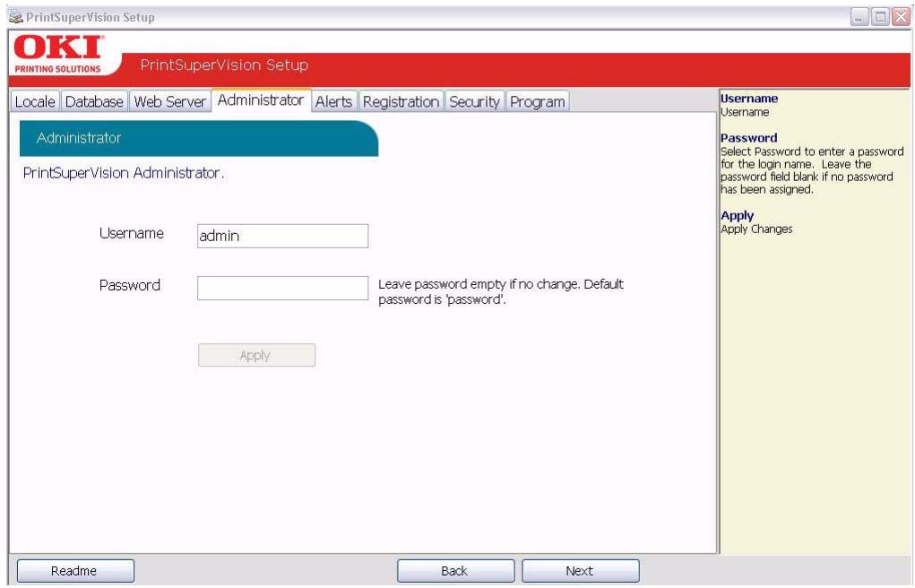Maximize the PrintSuperVision Setup window
This screenshot has width=915, height=588.
[x=880, y=17]
